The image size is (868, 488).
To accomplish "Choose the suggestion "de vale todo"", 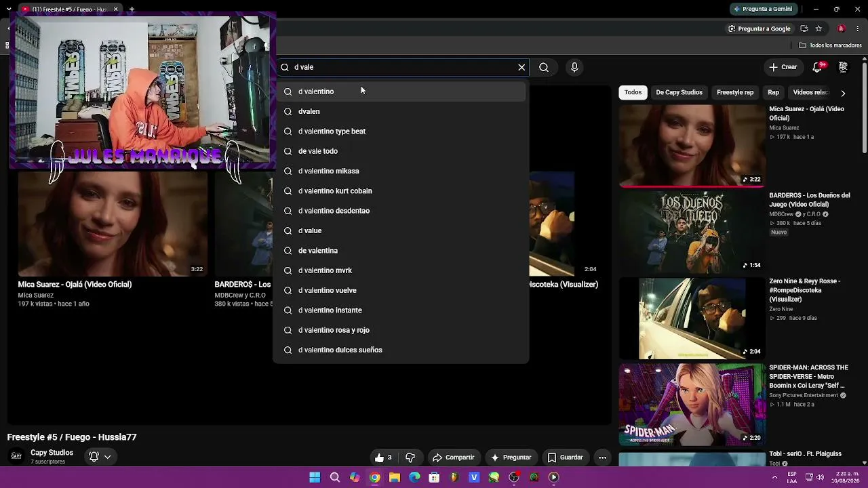I will [x=401, y=151].
